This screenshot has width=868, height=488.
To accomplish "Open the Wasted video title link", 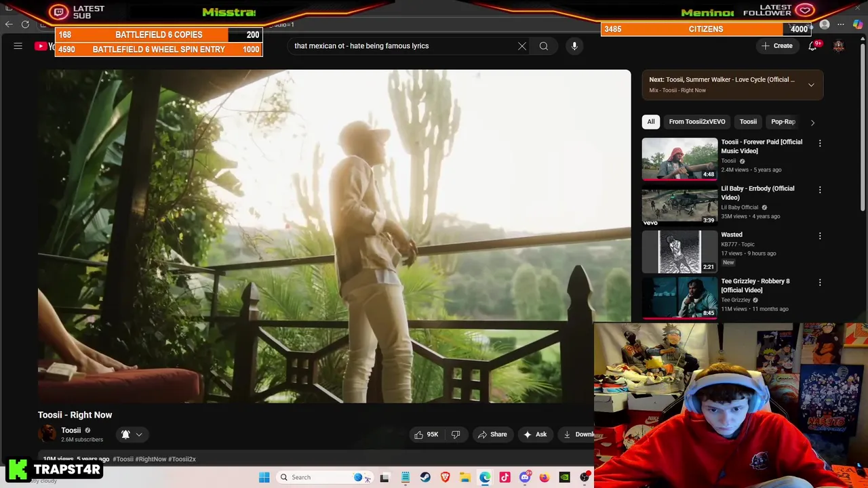I will coord(732,235).
